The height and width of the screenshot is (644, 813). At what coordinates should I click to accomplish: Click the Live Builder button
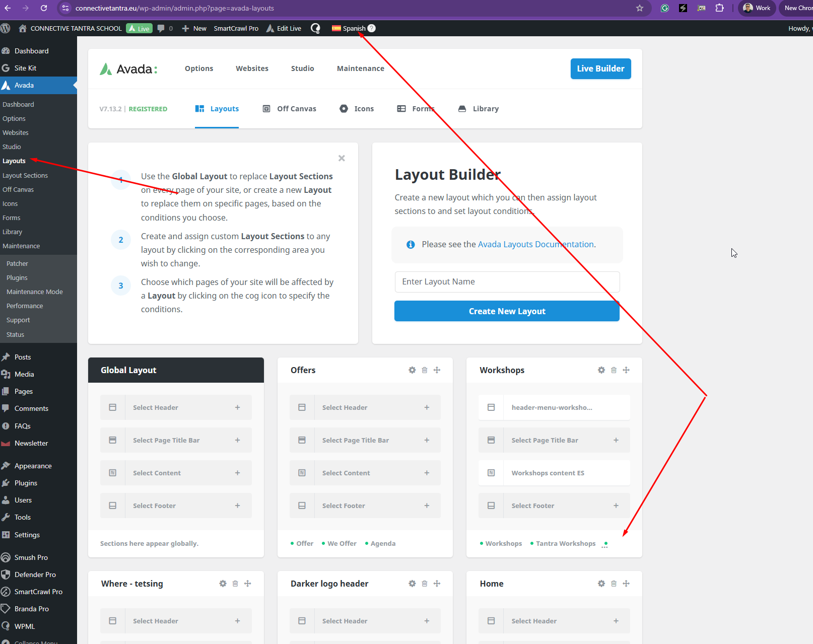click(x=600, y=69)
